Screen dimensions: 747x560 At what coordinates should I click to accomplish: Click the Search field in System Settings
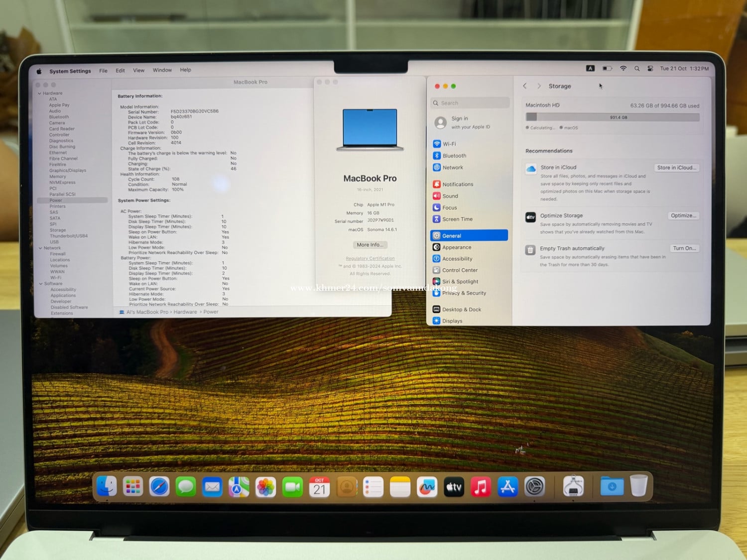tap(470, 103)
